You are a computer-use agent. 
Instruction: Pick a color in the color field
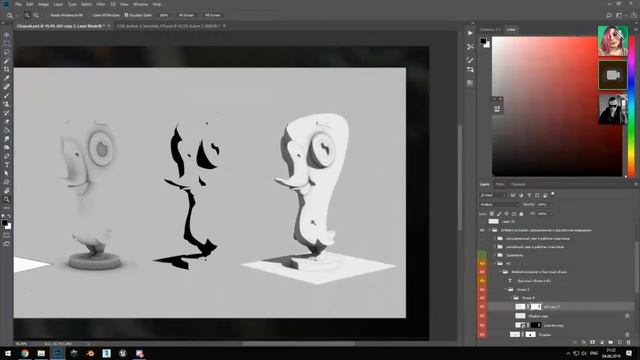tap(557, 106)
